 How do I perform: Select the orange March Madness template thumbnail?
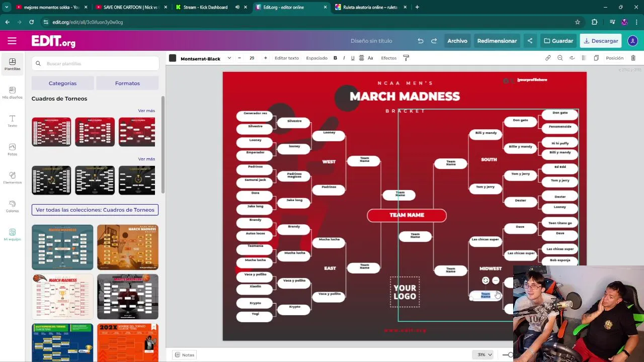tap(128, 247)
